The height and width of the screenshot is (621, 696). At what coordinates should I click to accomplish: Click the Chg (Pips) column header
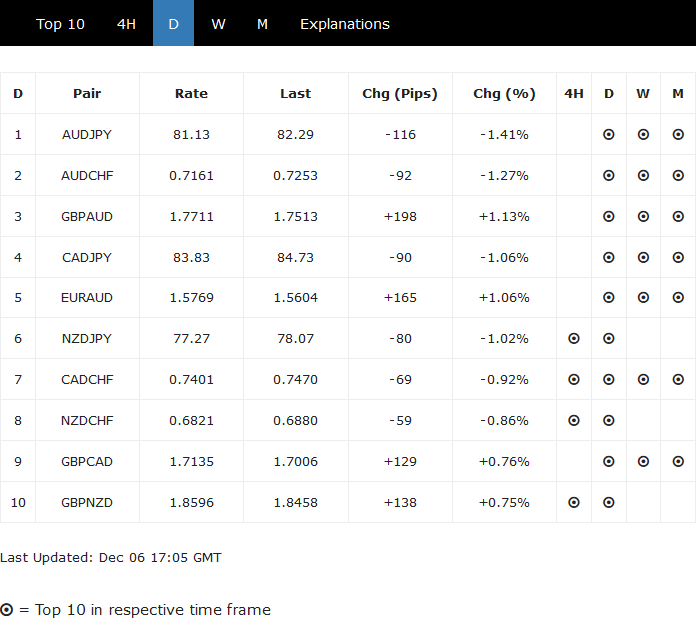pos(400,94)
